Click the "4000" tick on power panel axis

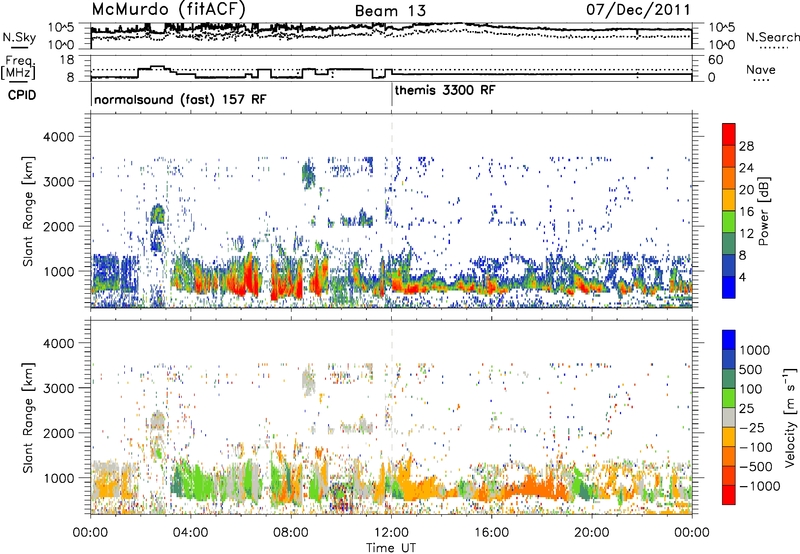(x=59, y=137)
